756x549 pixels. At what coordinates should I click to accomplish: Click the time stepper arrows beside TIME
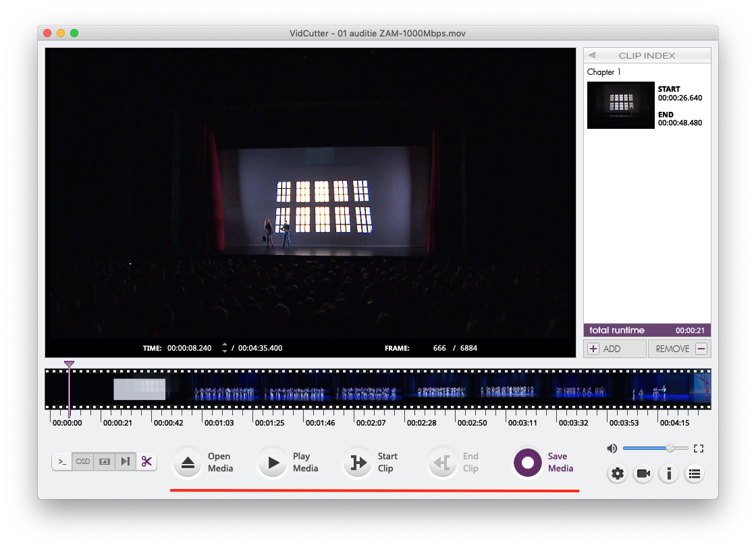click(225, 348)
